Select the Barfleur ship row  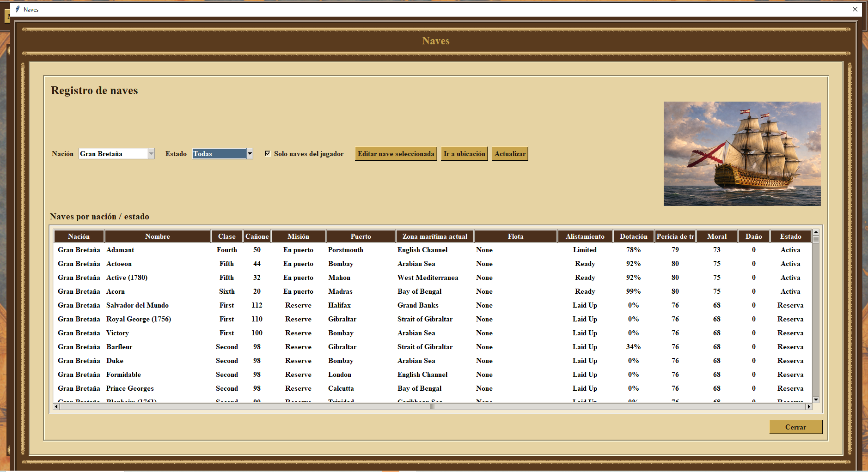(x=433, y=347)
